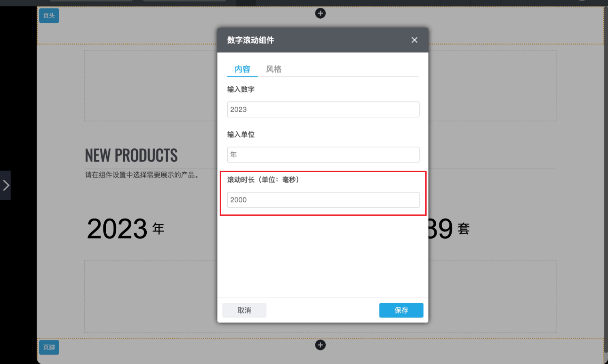Click the 数字滚动组件 dialog title bar
The height and width of the screenshot is (364, 608).
point(308,40)
